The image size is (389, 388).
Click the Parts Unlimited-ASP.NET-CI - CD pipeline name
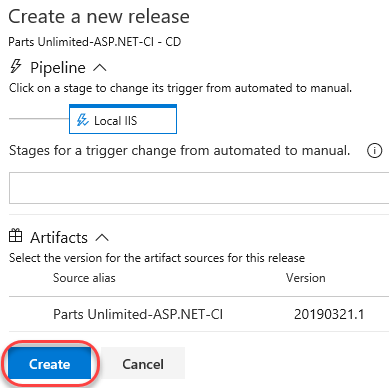[x=95, y=42]
